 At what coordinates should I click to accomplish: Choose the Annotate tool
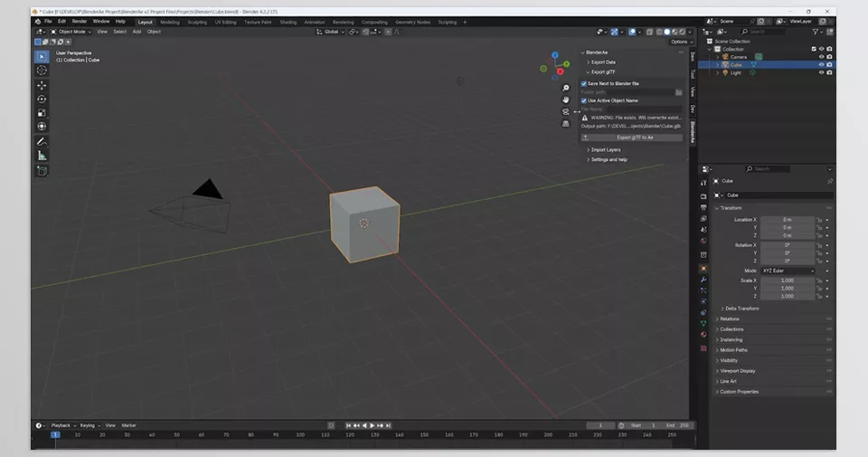click(x=42, y=142)
